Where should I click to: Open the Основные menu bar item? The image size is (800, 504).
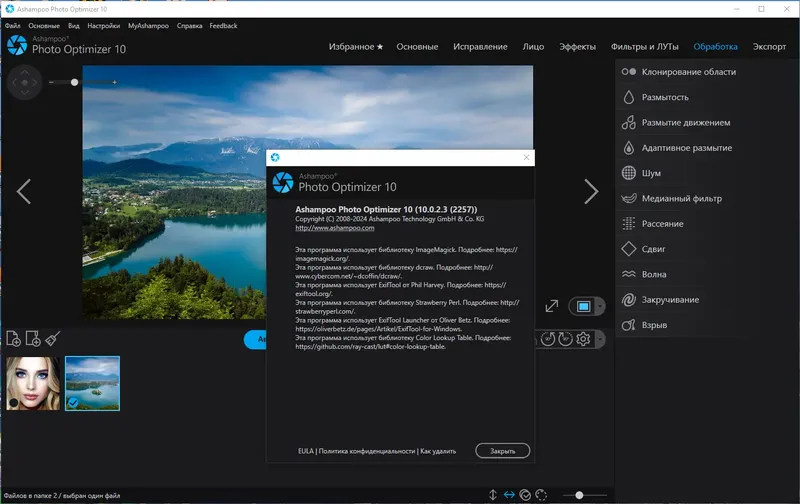click(44, 26)
